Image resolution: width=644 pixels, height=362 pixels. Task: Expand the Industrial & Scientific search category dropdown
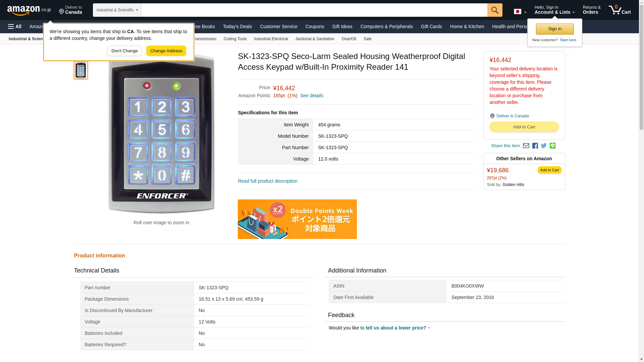coord(117,10)
